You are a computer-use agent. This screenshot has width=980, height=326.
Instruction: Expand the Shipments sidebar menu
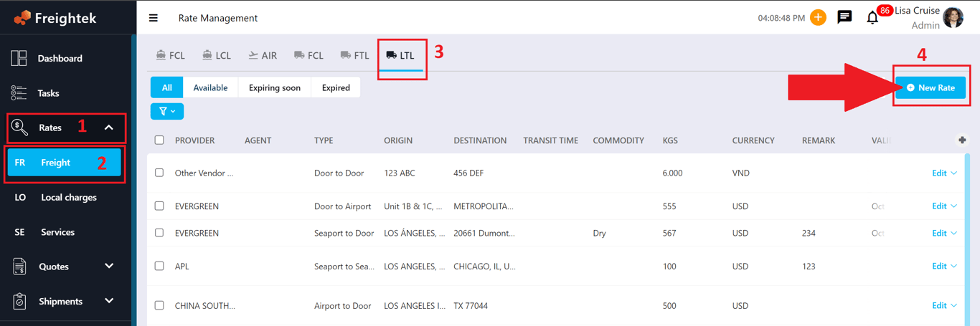point(109,301)
